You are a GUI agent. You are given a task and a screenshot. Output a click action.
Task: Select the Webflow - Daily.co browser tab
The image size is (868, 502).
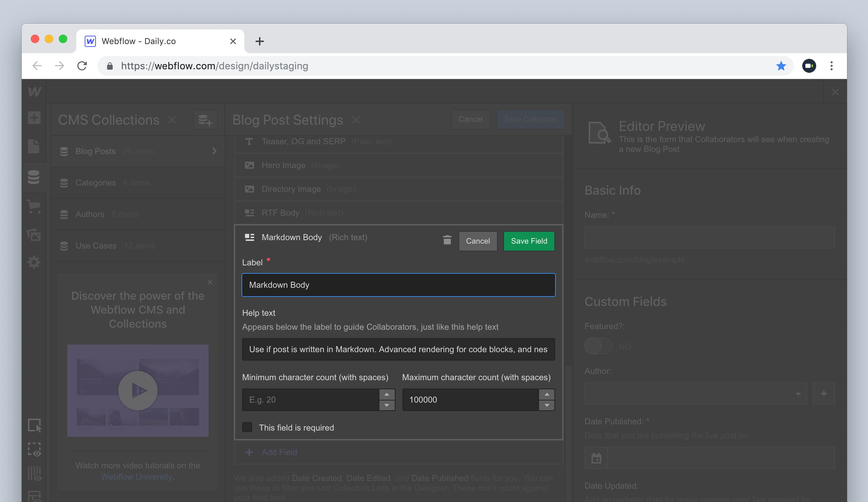point(160,41)
